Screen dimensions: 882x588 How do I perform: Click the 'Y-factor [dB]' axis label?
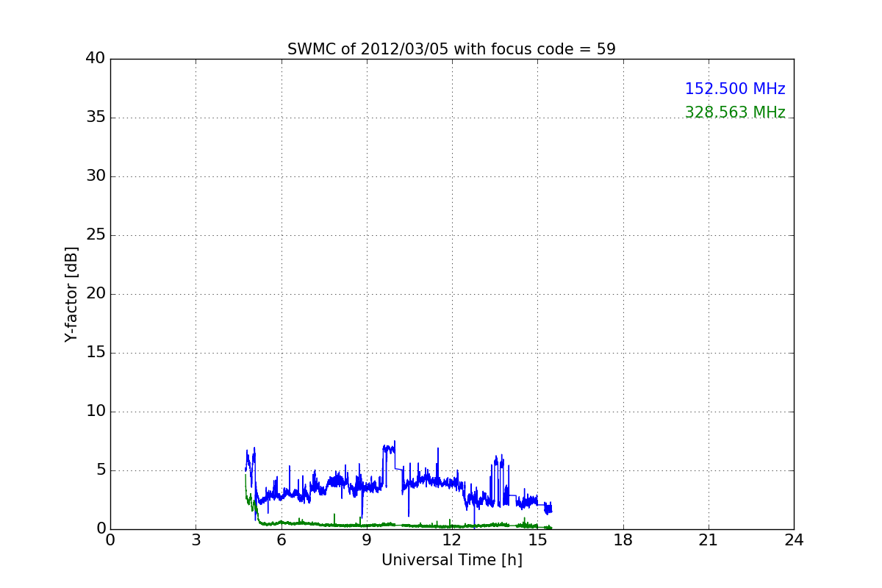71,294
